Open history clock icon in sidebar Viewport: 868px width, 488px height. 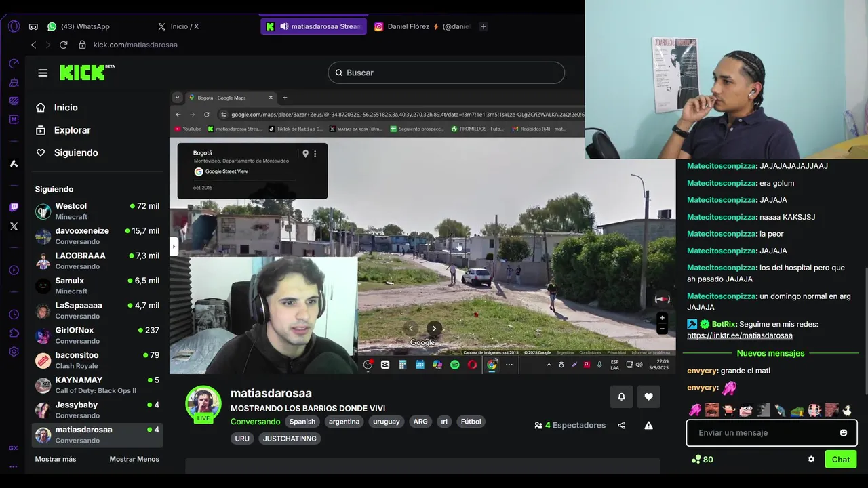coord(14,315)
